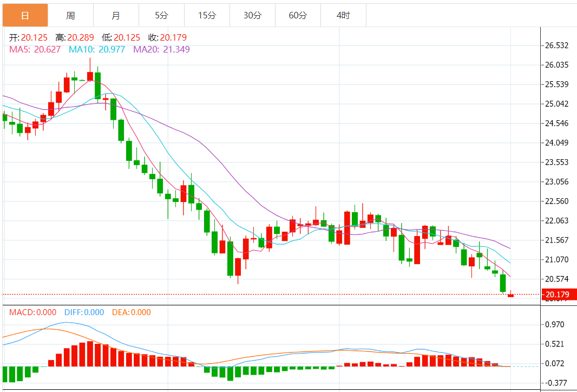This screenshot has height=392, width=577.
Task: Click the 22.063 price axis label
Action: 557,221
